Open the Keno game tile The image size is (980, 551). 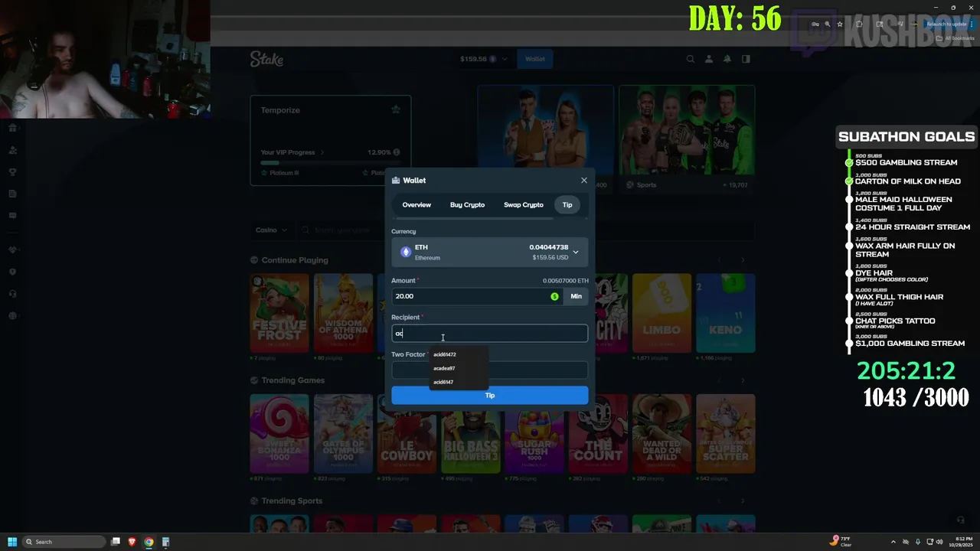[x=725, y=314]
